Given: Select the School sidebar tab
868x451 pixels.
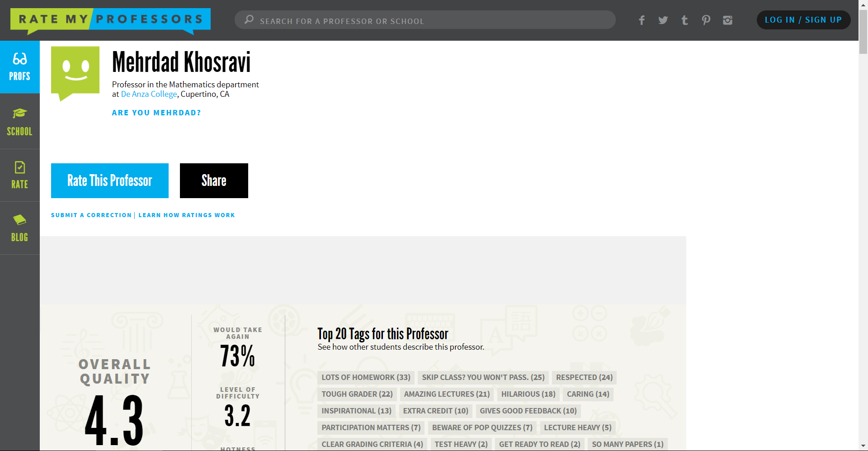Looking at the screenshot, I should pyautogui.click(x=20, y=122).
